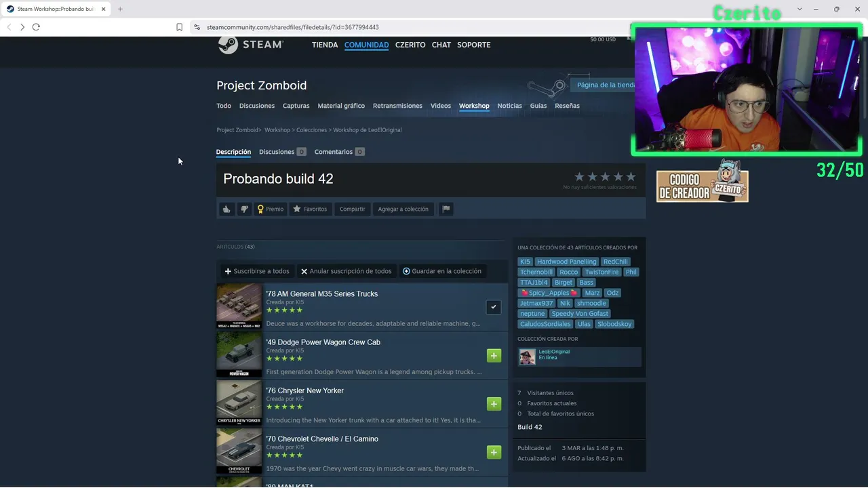This screenshot has width=868, height=488.
Task: Open Workshop de LeoElOriginal breadcrumb link
Action: coord(368,130)
